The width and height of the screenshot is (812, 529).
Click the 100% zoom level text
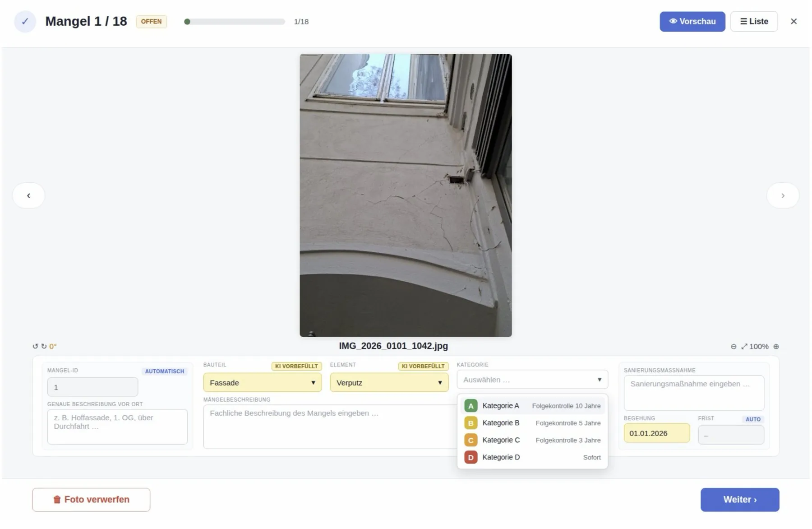(759, 347)
